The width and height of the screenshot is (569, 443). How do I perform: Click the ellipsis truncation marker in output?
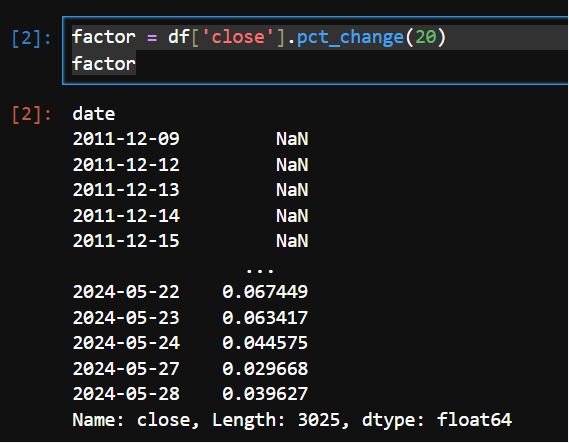[260, 270]
